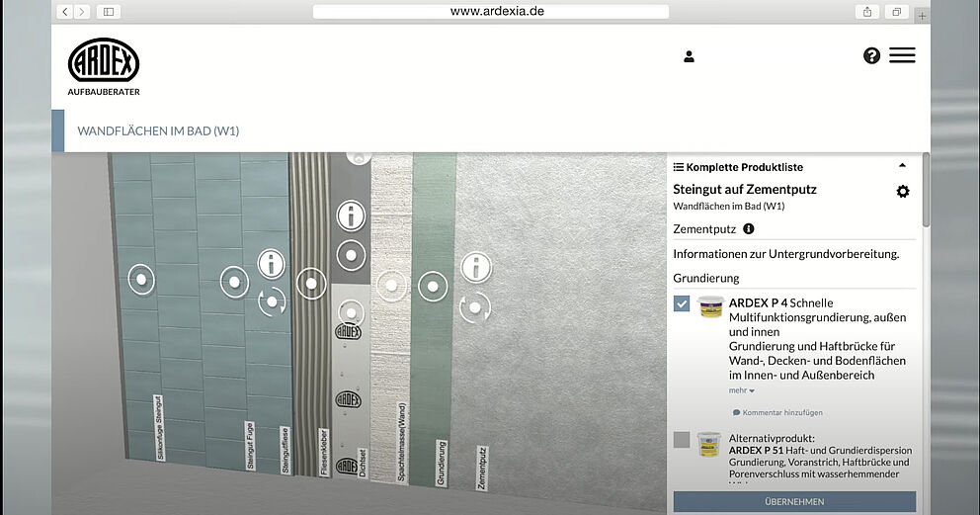Click the ARDEX Aufbauberater logo
980x515 pixels.
[104, 67]
